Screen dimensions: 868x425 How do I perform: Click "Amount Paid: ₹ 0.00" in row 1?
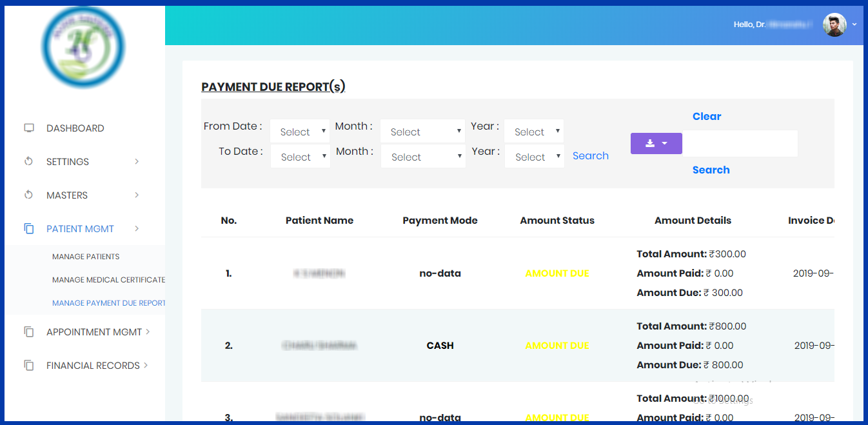pyautogui.click(x=685, y=273)
